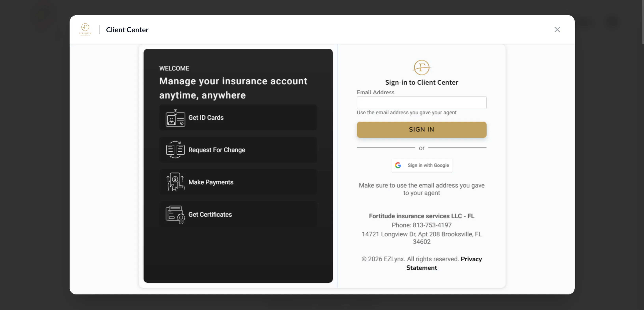The height and width of the screenshot is (310, 644).
Task: Click the Make Payments phone icon
Action: pyautogui.click(x=175, y=182)
